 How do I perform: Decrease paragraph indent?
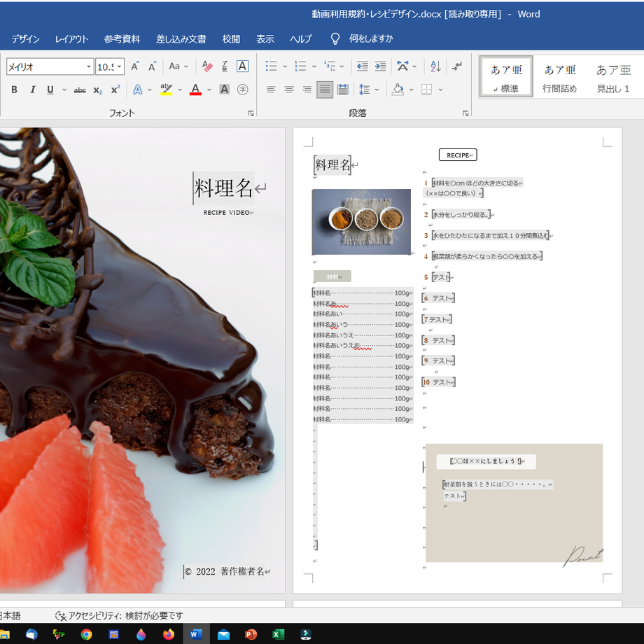[363, 66]
